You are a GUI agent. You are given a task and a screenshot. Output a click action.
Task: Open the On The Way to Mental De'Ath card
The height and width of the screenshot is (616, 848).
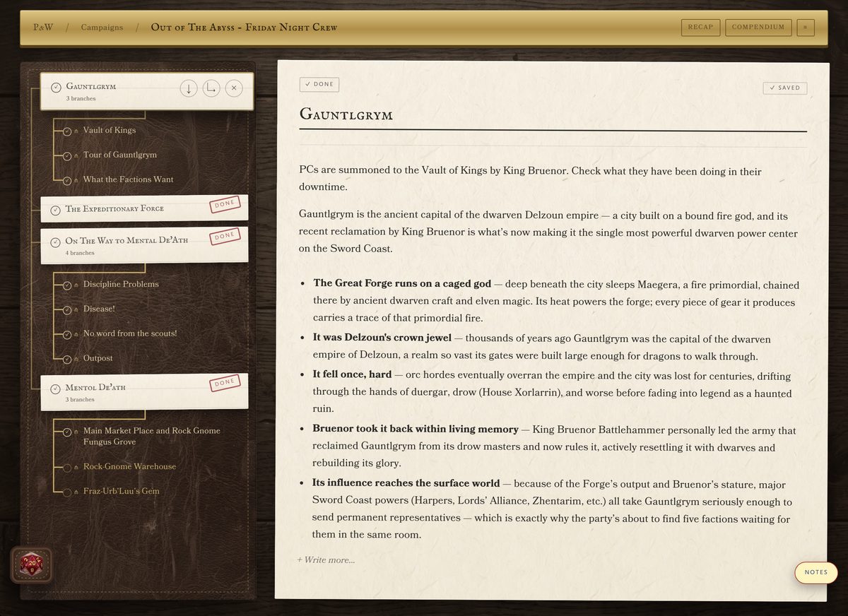(144, 246)
